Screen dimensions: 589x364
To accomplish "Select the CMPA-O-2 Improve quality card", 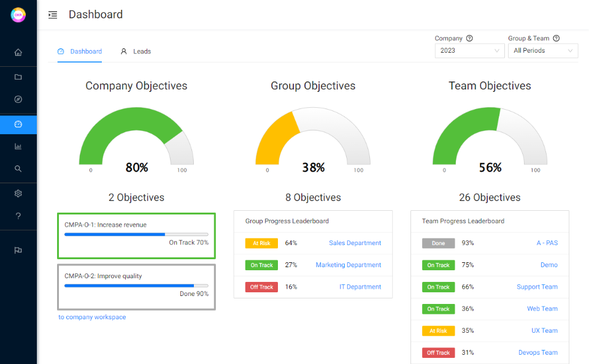I will (136, 286).
